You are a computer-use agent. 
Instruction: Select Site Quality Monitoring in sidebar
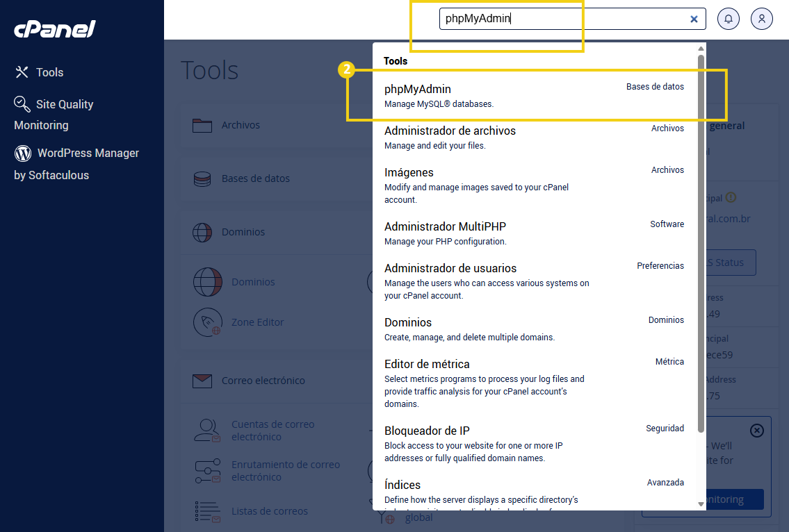point(65,104)
